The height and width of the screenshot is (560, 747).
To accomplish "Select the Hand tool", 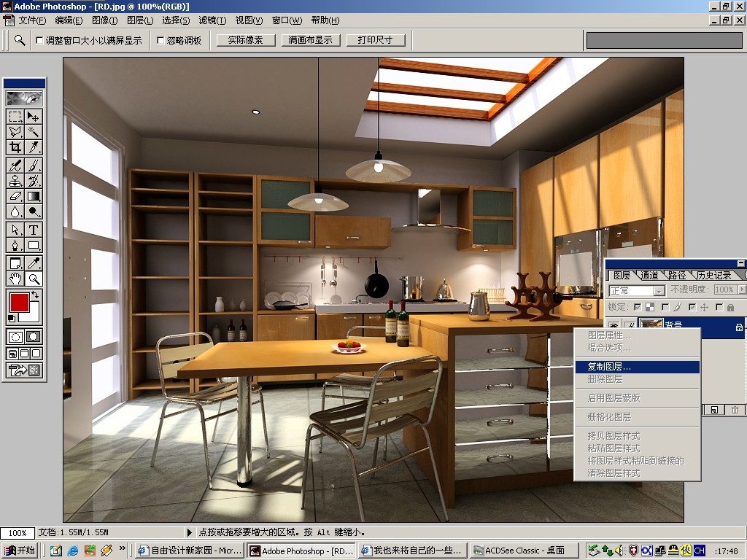I will tap(15, 279).
